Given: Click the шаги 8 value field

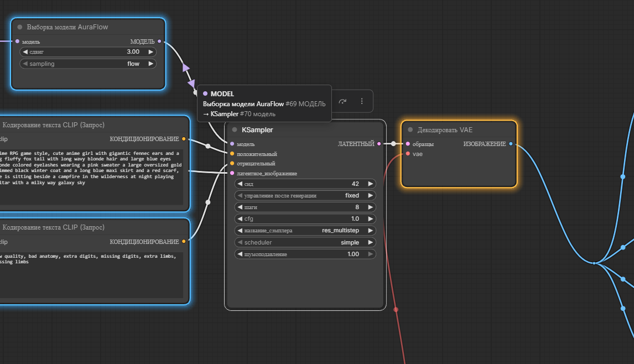Looking at the screenshot, I should [x=305, y=207].
